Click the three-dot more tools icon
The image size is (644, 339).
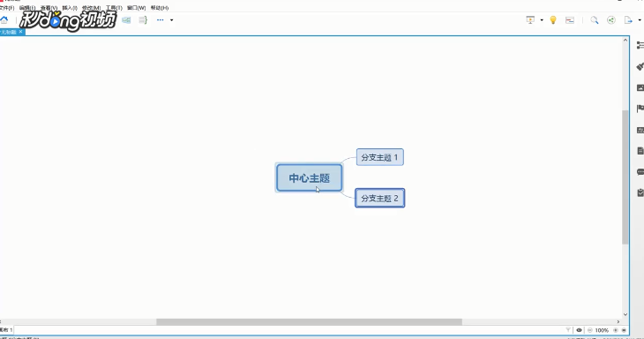pos(161,19)
